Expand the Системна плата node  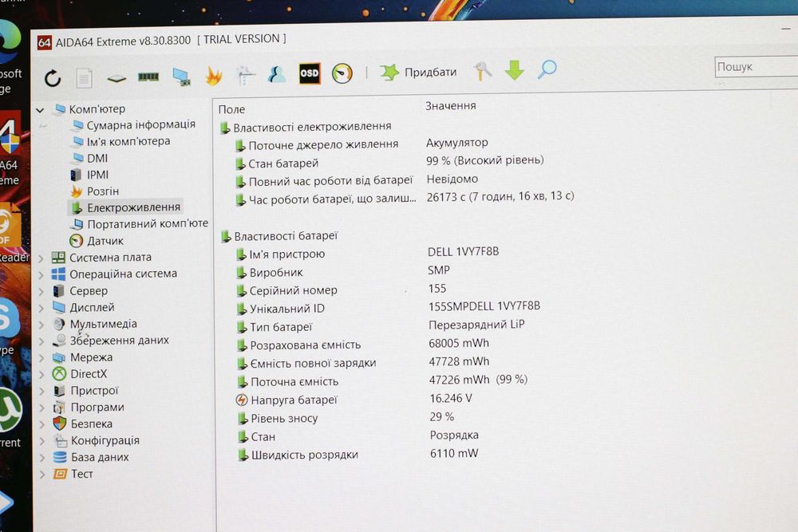pyautogui.click(x=41, y=258)
